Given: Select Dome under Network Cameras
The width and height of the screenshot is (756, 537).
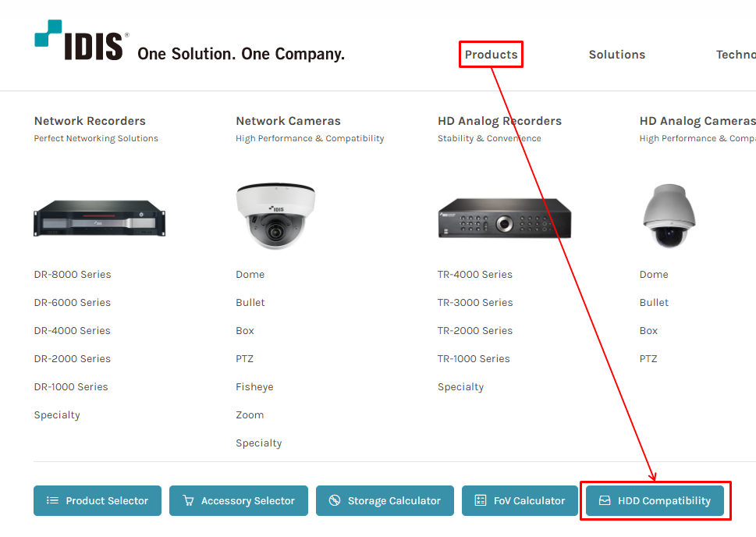Looking at the screenshot, I should tap(250, 274).
